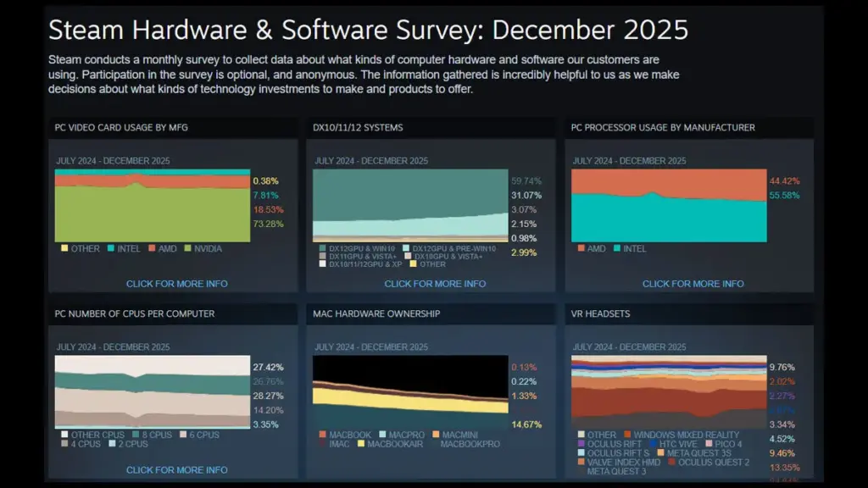This screenshot has width=868, height=488.
Task: Open more info for VR headsets
Action: (x=691, y=485)
